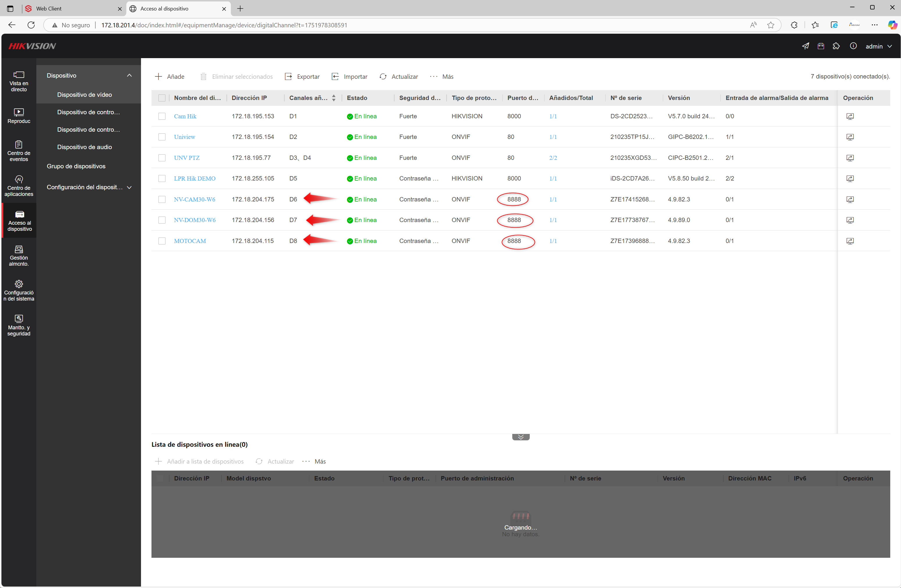Image resolution: width=901 pixels, height=588 pixels.
Task: Click the store icon in header
Action: pos(821,46)
